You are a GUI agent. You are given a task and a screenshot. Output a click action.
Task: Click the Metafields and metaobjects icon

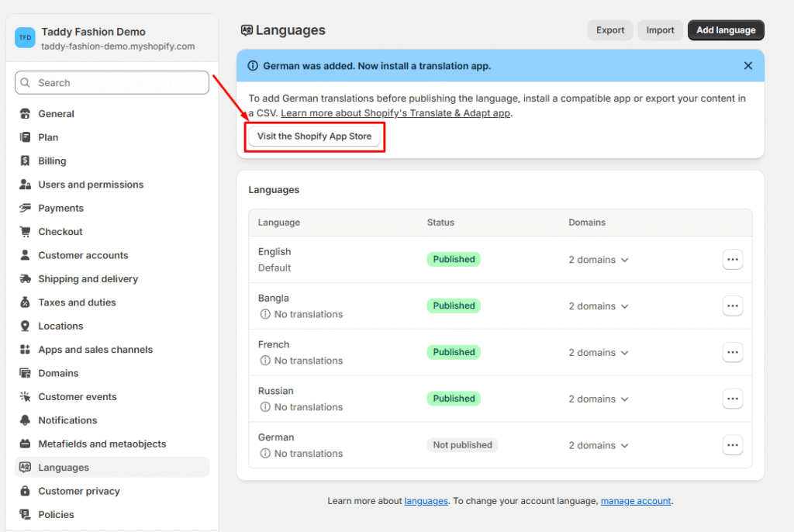click(x=25, y=444)
